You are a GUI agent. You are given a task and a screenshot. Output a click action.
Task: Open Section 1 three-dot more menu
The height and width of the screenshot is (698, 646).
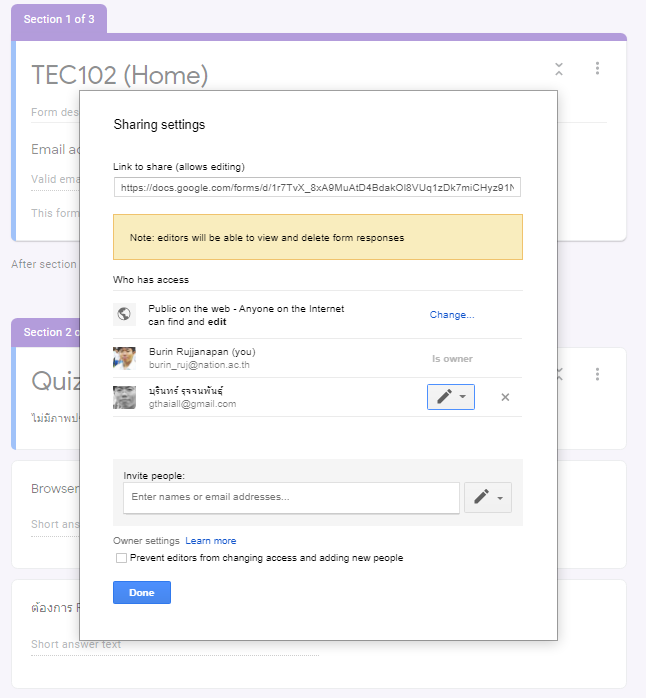point(597,69)
